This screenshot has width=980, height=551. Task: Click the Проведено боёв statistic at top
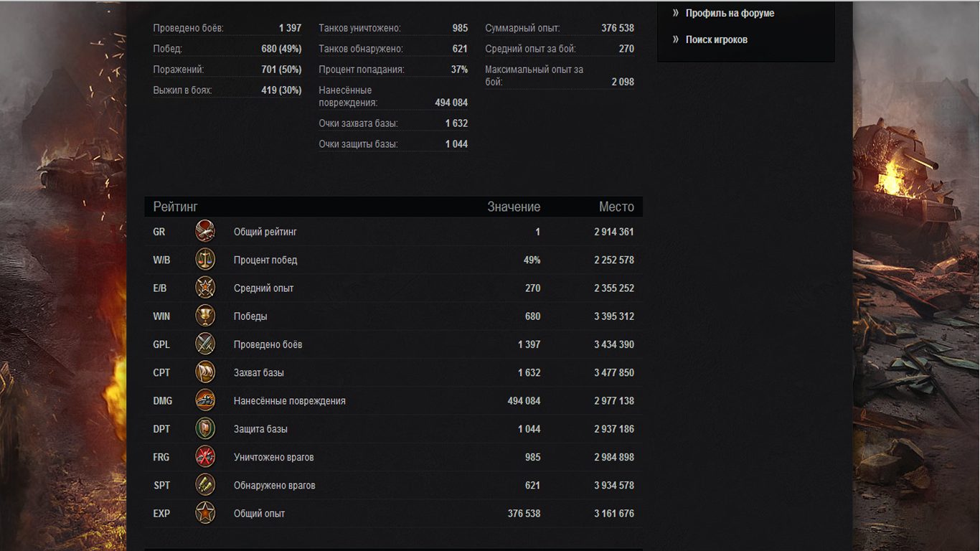tap(188, 28)
